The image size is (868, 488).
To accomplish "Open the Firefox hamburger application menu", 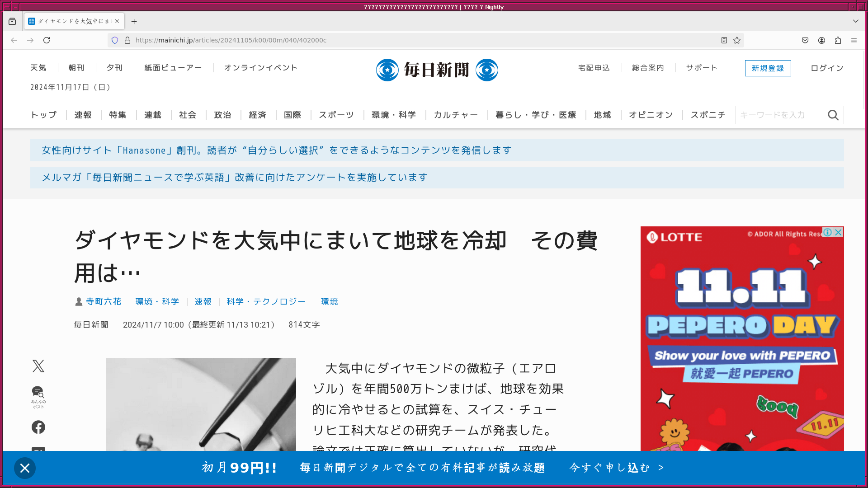I will (x=854, y=40).
